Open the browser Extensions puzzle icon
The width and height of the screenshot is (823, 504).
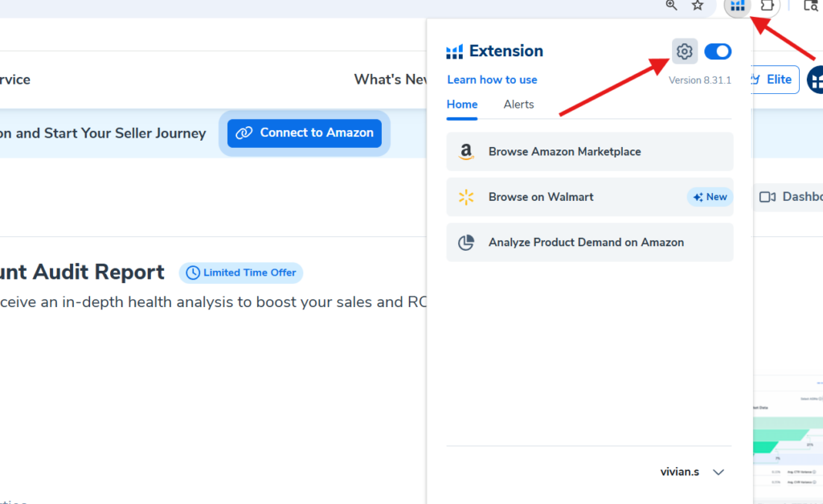point(768,6)
